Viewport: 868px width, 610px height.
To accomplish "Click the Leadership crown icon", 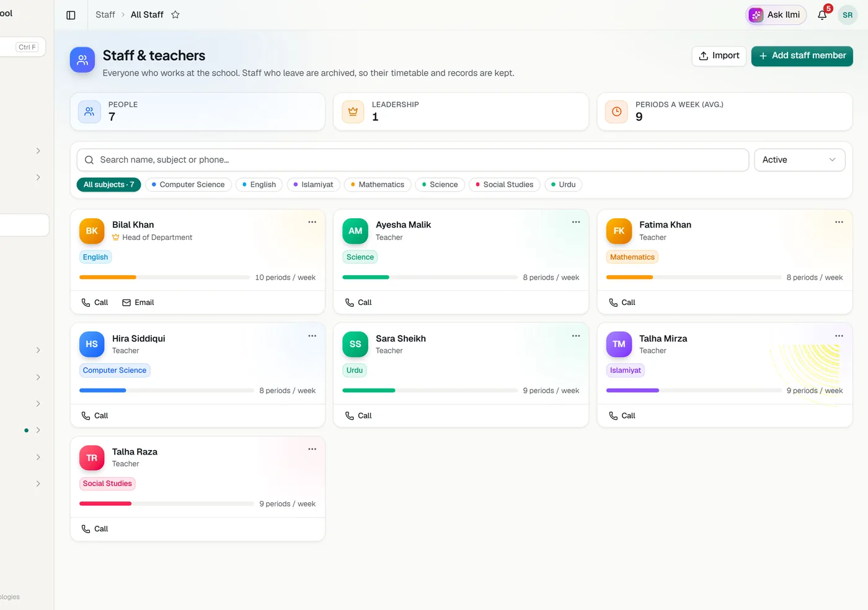I will pyautogui.click(x=353, y=112).
